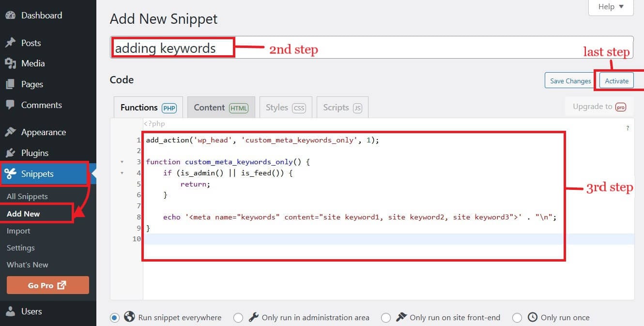Click the Activate button
The width and height of the screenshot is (644, 326).
[616, 81]
